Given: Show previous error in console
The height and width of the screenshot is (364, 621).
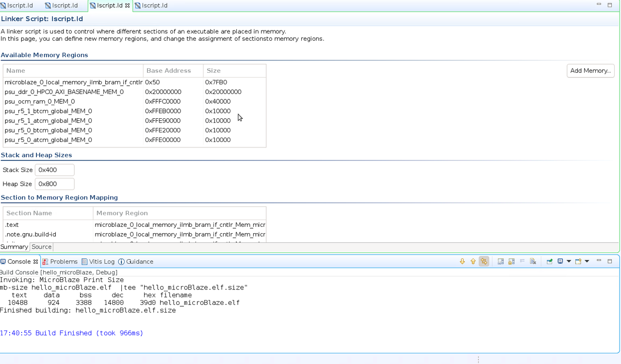Looking at the screenshot, I should [473, 261].
